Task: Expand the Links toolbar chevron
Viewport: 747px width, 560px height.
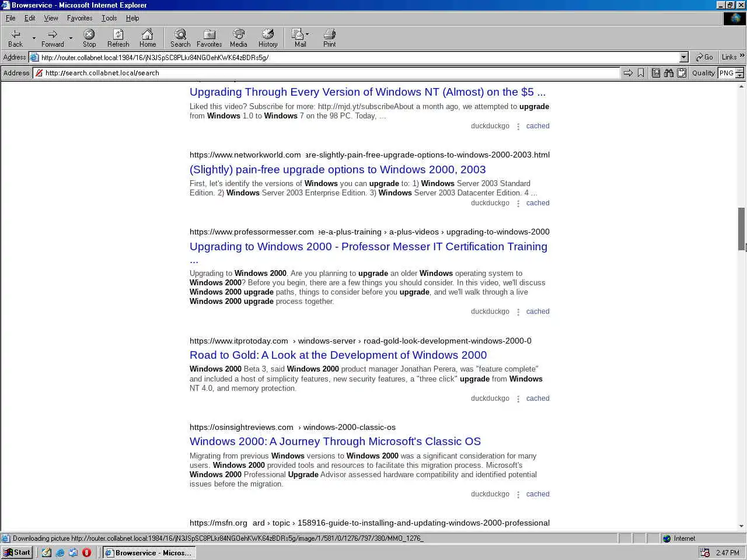Action: 742,56
